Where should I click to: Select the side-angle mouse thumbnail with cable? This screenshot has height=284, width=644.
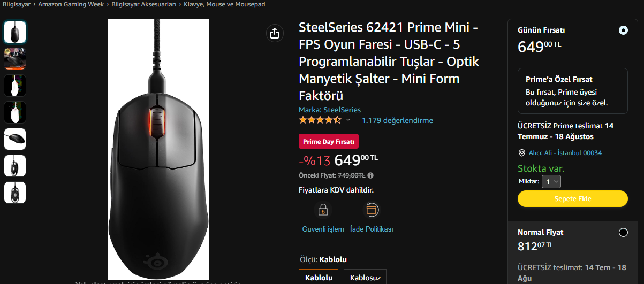click(x=15, y=139)
